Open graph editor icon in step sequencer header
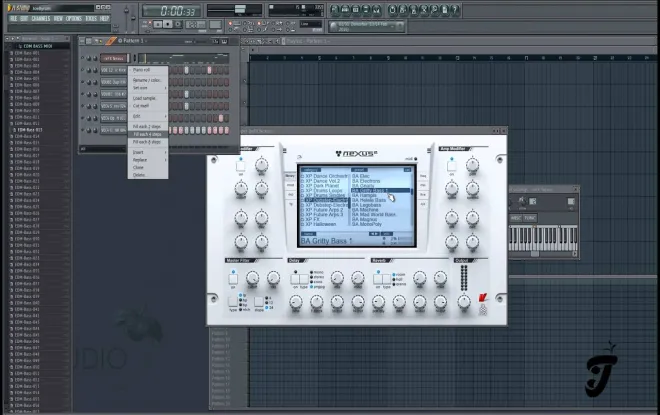Image resolution: width=660 pixels, height=415 pixels. click(x=215, y=41)
